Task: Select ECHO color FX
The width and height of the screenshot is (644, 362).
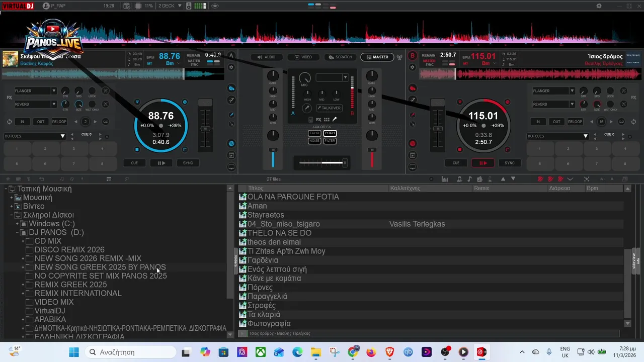Action: 314,133
